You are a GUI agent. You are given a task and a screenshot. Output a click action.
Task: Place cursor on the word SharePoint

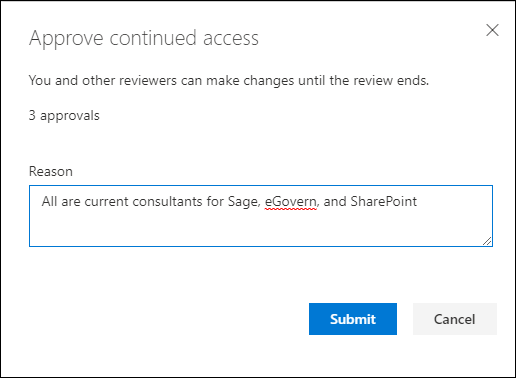click(383, 201)
